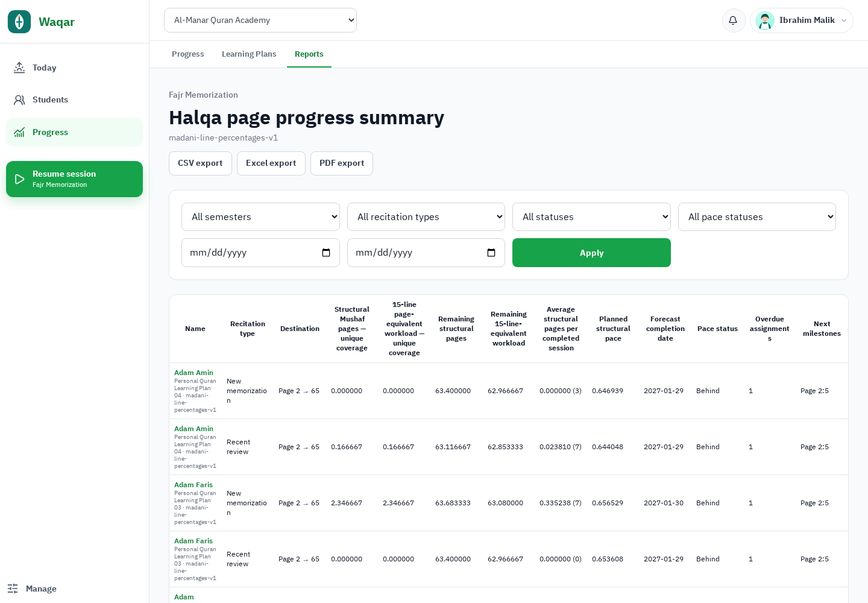The width and height of the screenshot is (868, 603).
Task: Select the Reports tab
Action: coord(309,54)
